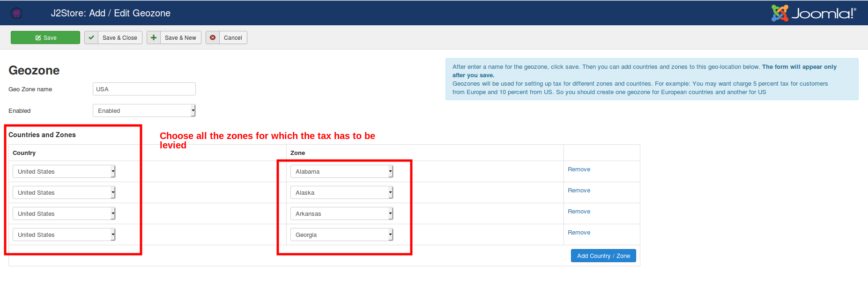This screenshot has width=868, height=301.
Task: Click the Country column header
Action: (x=24, y=153)
